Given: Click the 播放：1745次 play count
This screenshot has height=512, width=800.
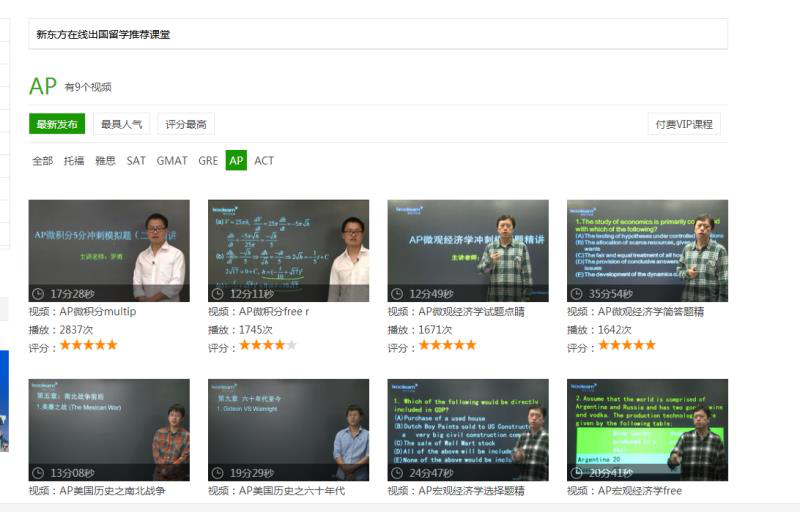Looking at the screenshot, I should pos(240,330).
